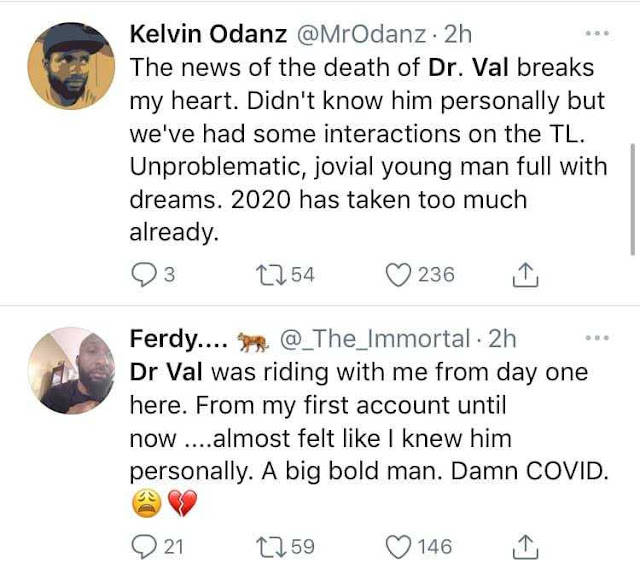The image size is (640, 575).
Task: Open Kelvin Odanz's profile picture
Action: pyautogui.click(x=68, y=65)
